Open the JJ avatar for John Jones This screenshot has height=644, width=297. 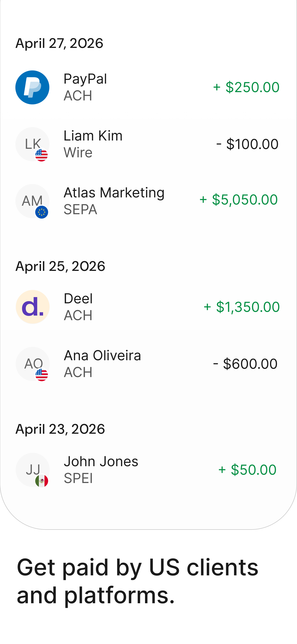32,470
